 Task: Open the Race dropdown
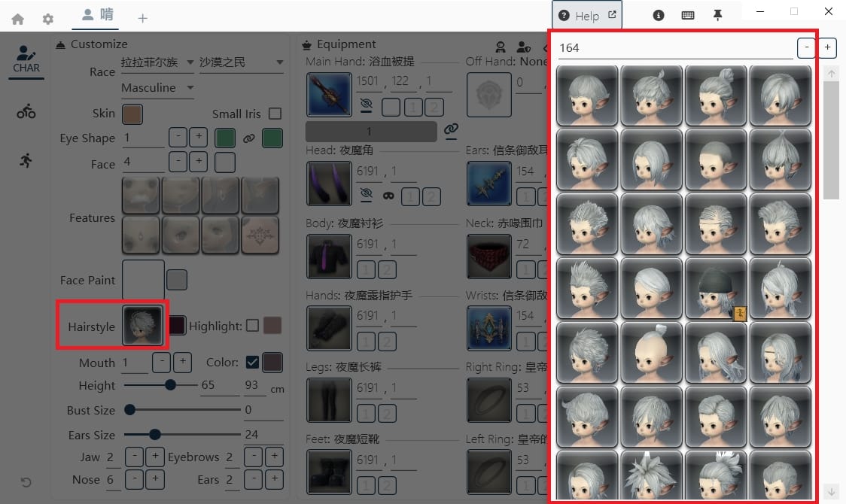[157, 62]
